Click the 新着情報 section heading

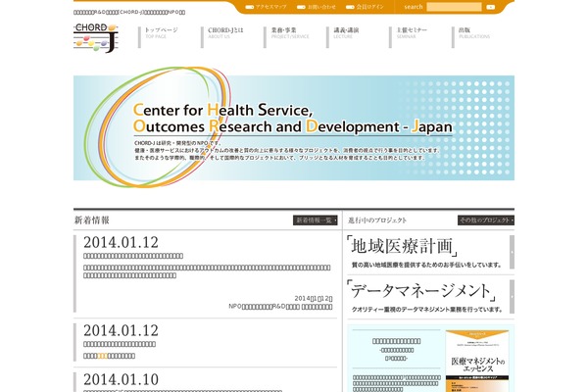[92, 220]
